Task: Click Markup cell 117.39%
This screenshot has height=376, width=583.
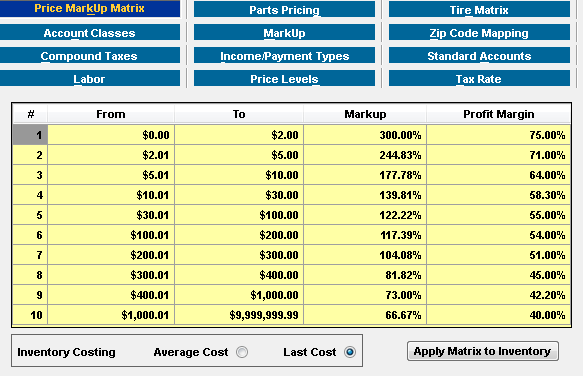Action: pos(365,235)
